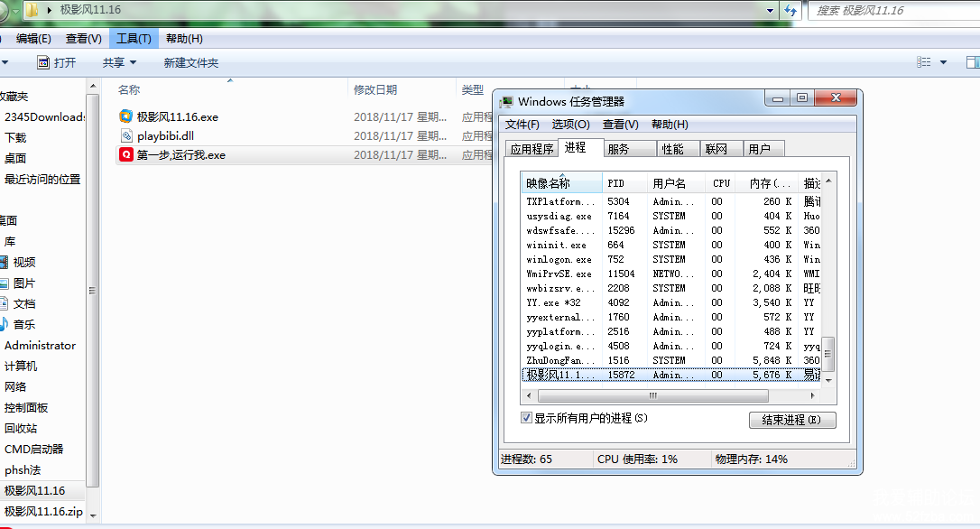Open Task Manager 帮助(H) menu
This screenshot has width=980, height=529.
tap(670, 125)
